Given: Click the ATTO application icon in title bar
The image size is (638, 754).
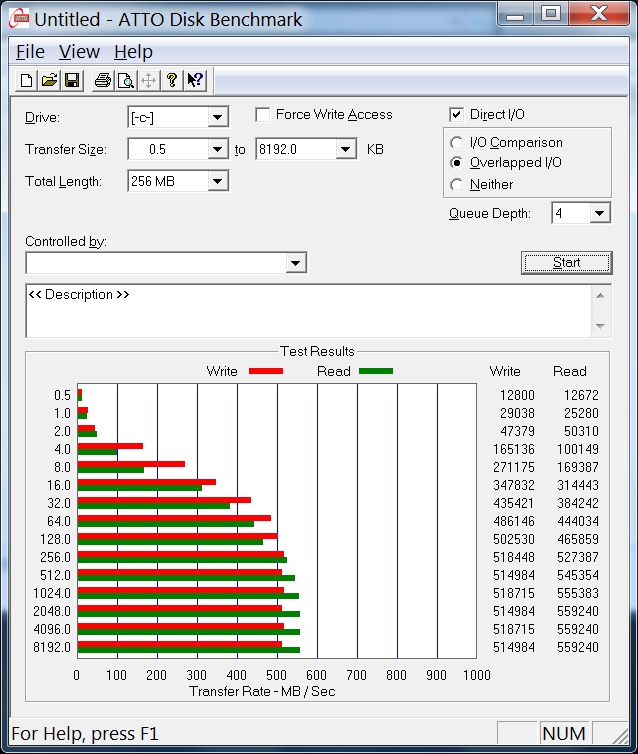Looking at the screenshot, I should tap(18, 19).
